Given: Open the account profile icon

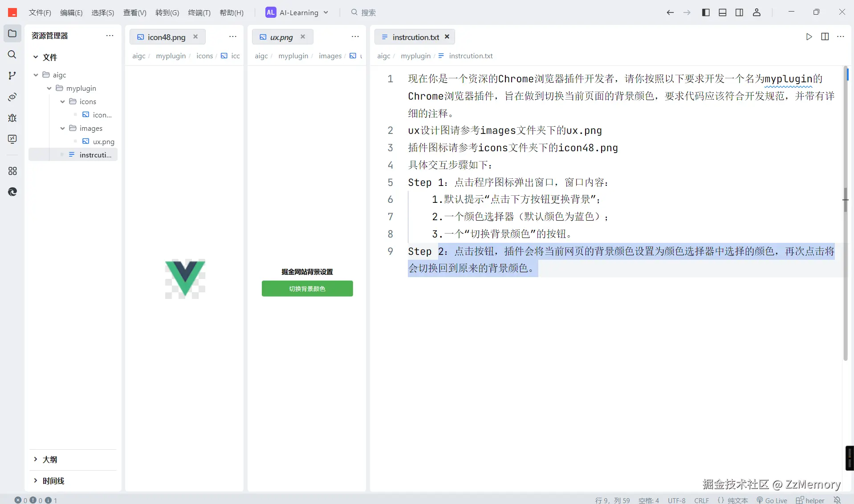Looking at the screenshot, I should [x=757, y=12].
